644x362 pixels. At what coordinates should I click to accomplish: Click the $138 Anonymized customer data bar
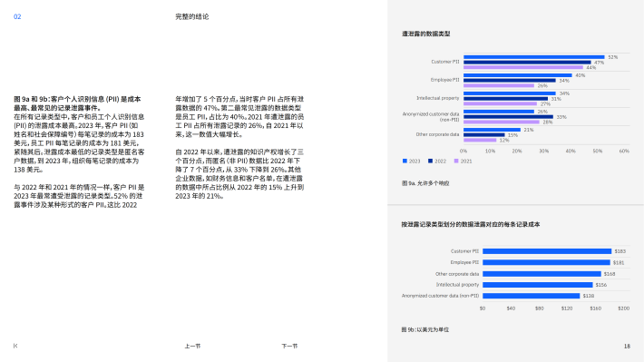pos(531,296)
